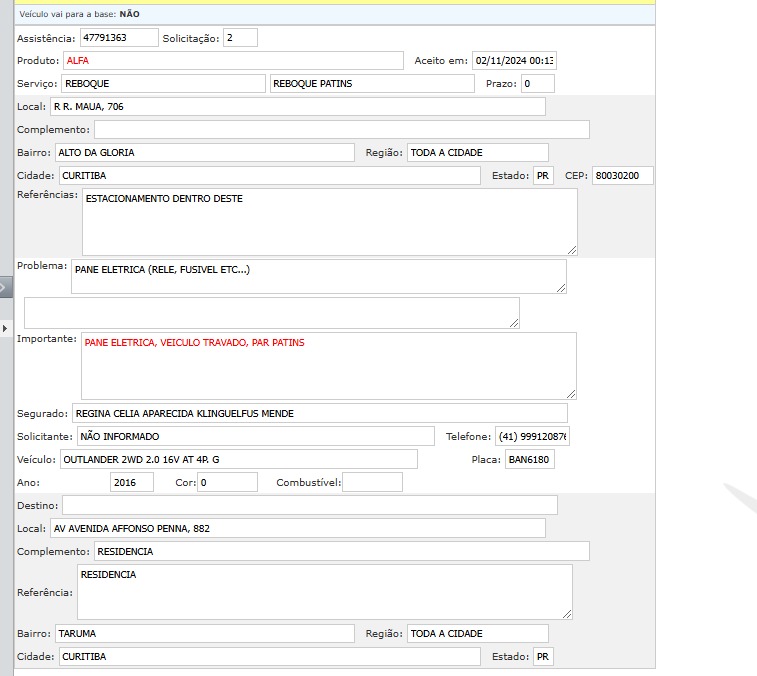
Task: Focus the Aceito em date field
Action: [x=514, y=61]
